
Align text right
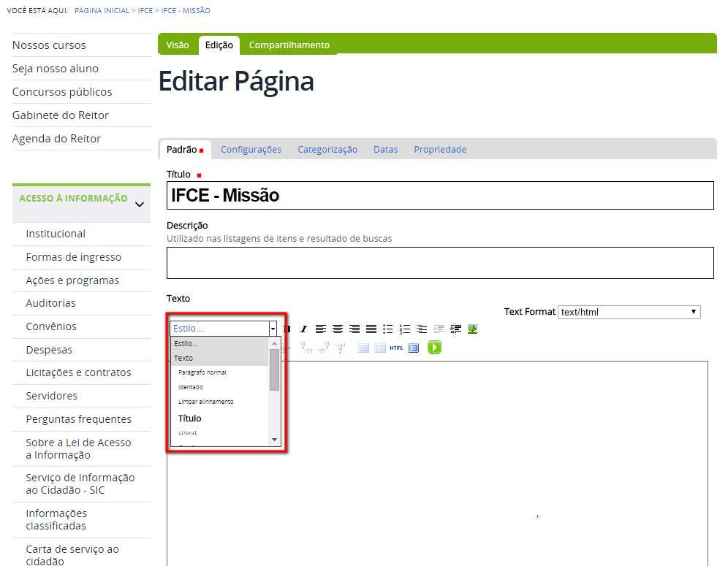point(354,329)
